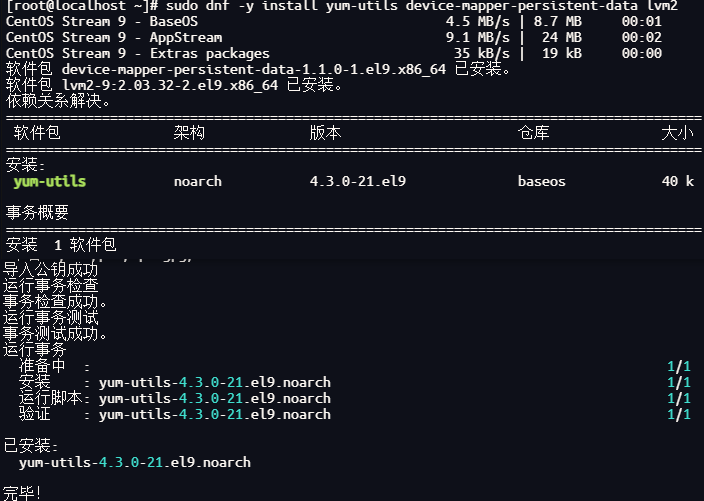Click the green yum-utils package name
The width and height of the screenshot is (704, 501).
pos(49,181)
